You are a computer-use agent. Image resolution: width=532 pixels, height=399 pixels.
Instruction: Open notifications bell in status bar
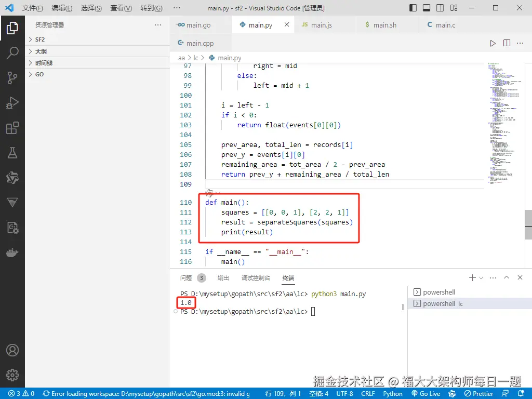coord(521,394)
